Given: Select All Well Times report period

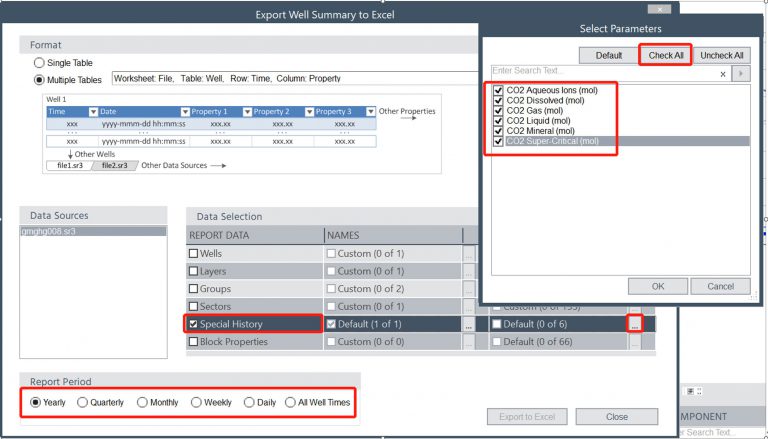Looking at the screenshot, I should pyautogui.click(x=291, y=402).
